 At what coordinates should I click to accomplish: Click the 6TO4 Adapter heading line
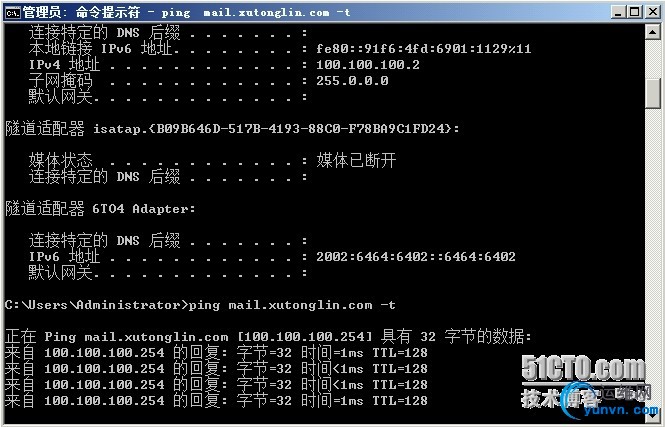pyautogui.click(x=100, y=209)
